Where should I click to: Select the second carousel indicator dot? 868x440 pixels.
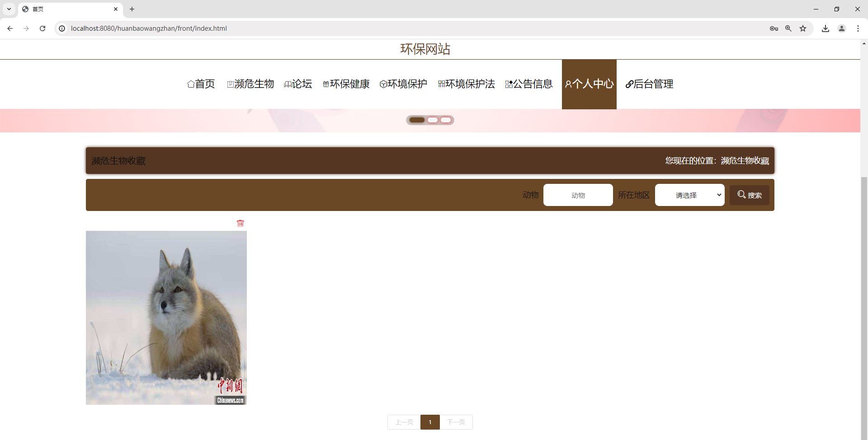click(x=433, y=120)
